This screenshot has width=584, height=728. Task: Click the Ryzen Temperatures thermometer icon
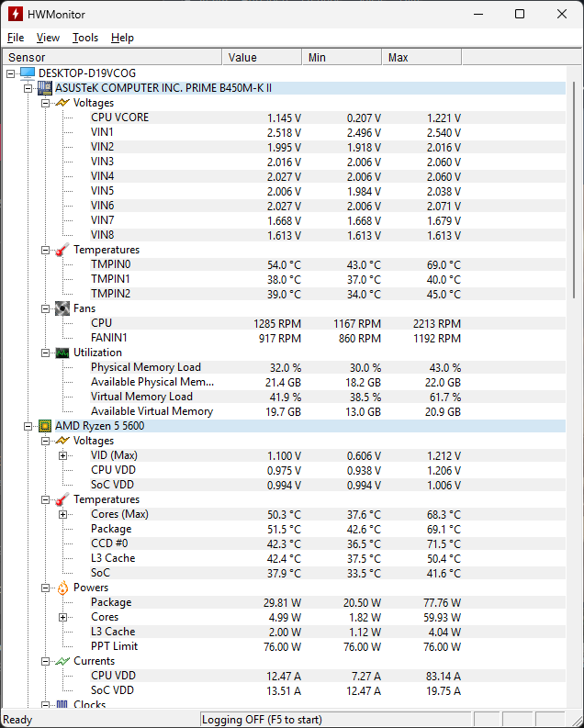click(62, 499)
